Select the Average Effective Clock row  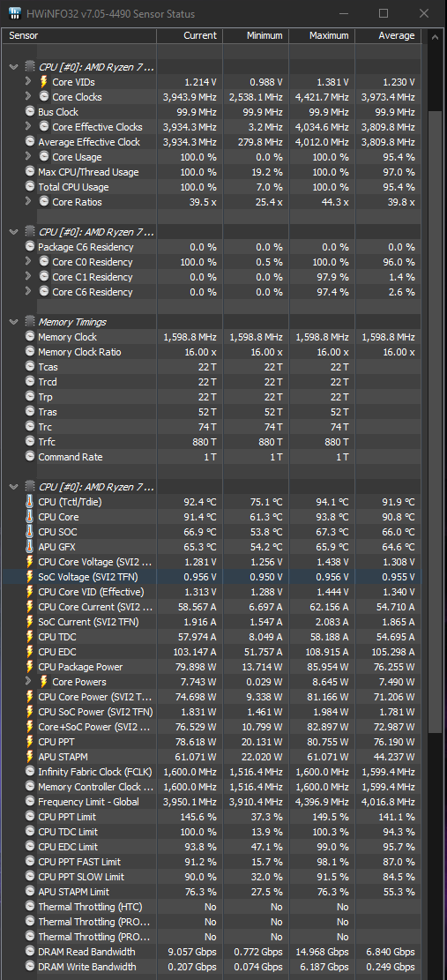(x=212, y=142)
